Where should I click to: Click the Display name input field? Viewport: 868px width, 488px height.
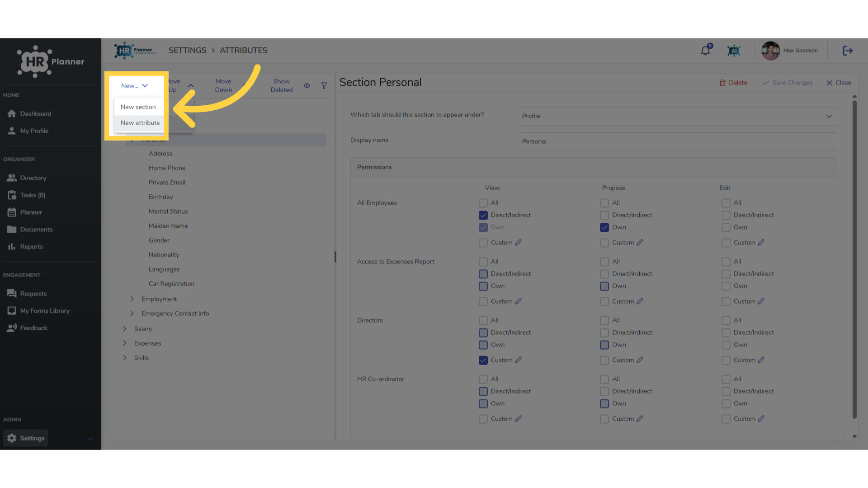(677, 141)
